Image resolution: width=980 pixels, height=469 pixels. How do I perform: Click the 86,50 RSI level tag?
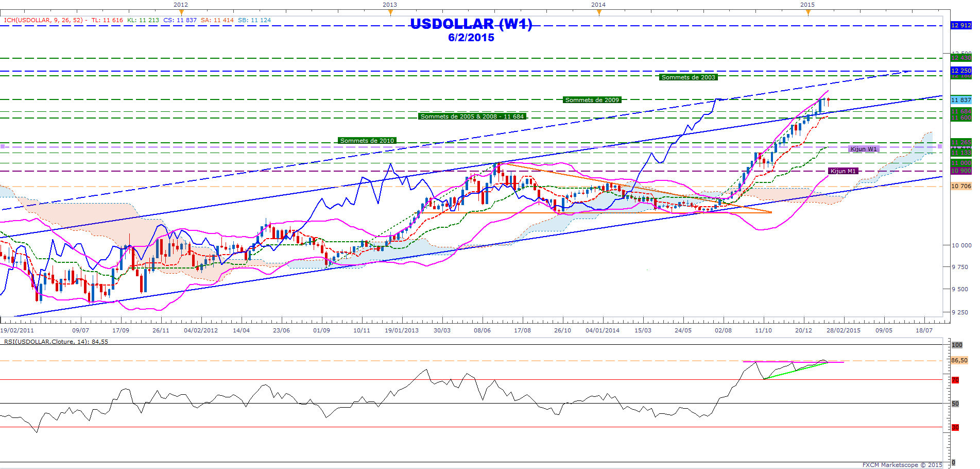tap(959, 360)
